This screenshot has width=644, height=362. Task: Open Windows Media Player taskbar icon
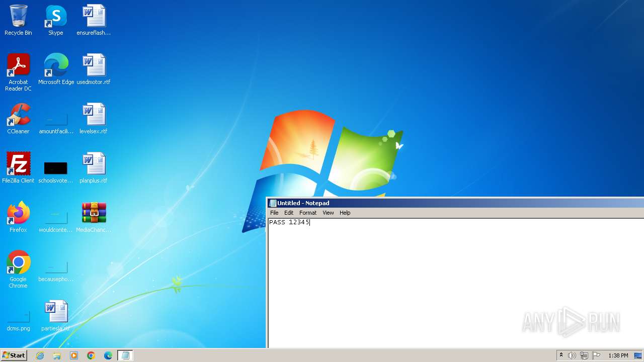point(74,355)
